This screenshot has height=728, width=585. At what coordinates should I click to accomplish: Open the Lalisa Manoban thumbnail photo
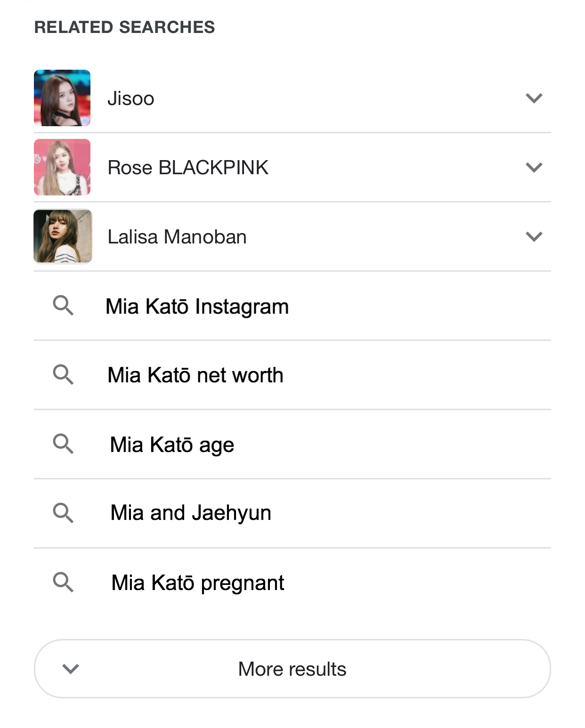coord(63,236)
